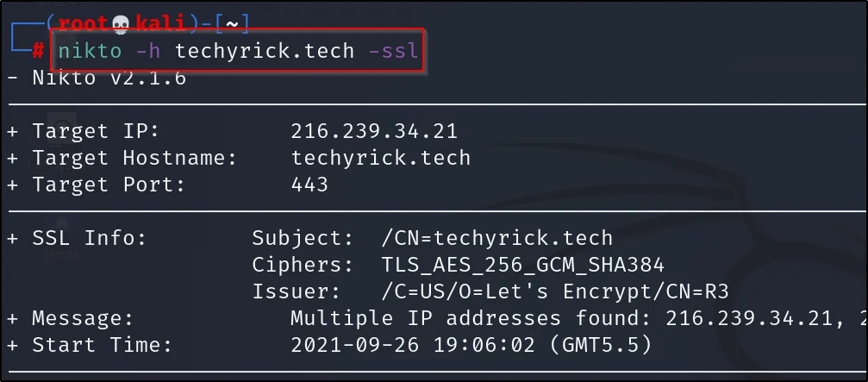Click the Target IP address 216.239.34.21
Screen dimensions: 868x382
(x=374, y=132)
